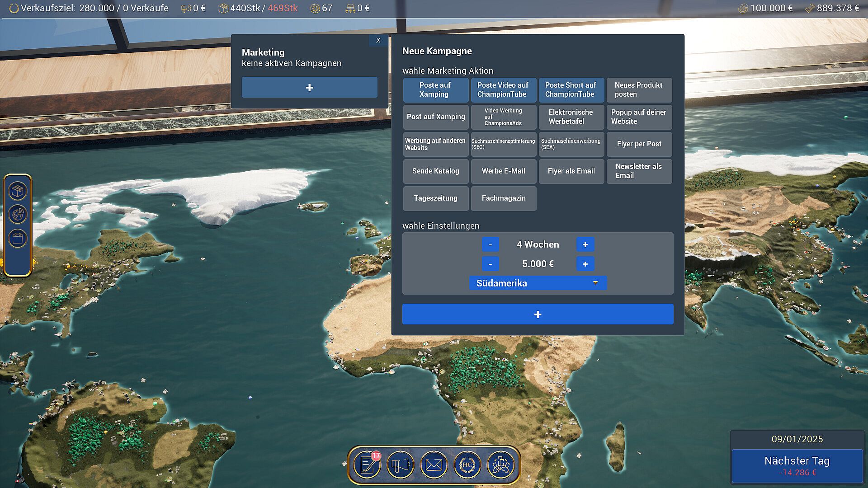The width and height of the screenshot is (868, 488).
Task: Click the globe map icon in sidebar
Action: (x=18, y=215)
